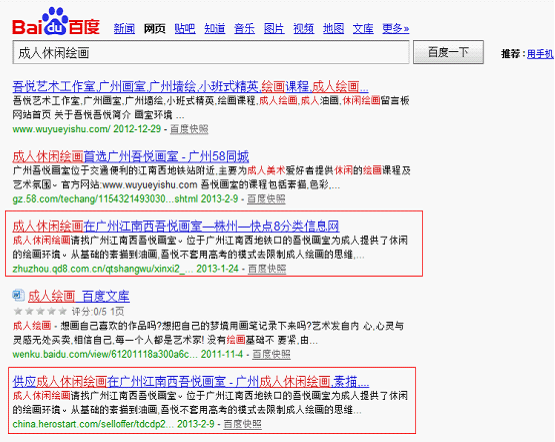Click the 百度一下 search button
The height and width of the screenshot is (442, 555).
[448, 52]
